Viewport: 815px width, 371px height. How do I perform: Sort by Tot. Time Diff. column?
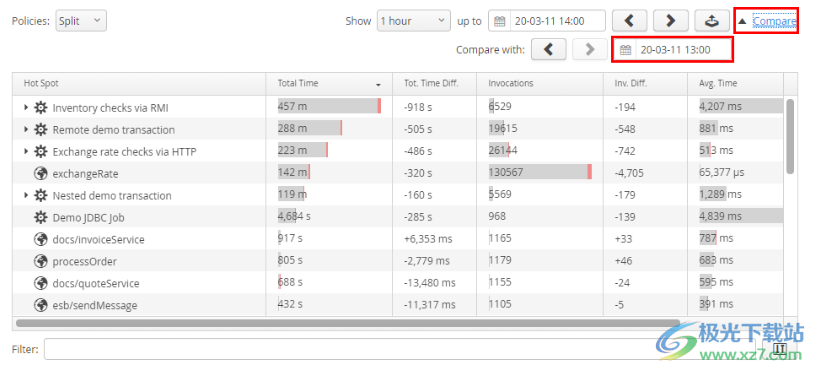[435, 84]
